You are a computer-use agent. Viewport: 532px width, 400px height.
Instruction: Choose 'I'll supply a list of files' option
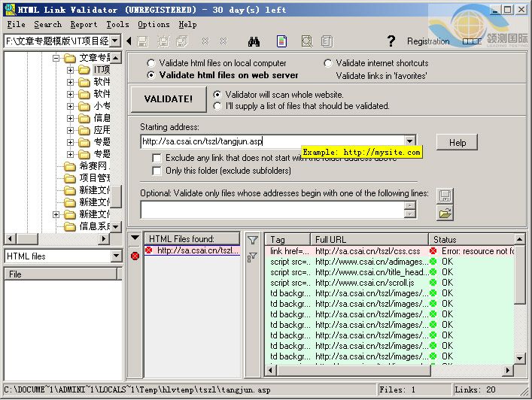(x=217, y=106)
